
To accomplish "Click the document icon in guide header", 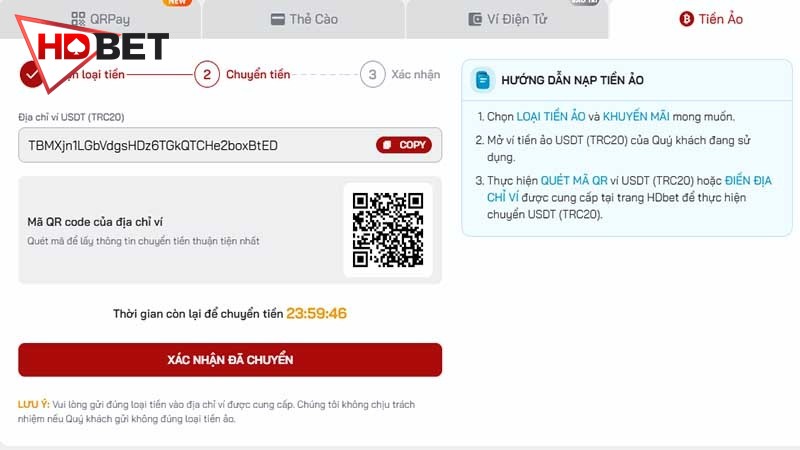I will pos(482,80).
